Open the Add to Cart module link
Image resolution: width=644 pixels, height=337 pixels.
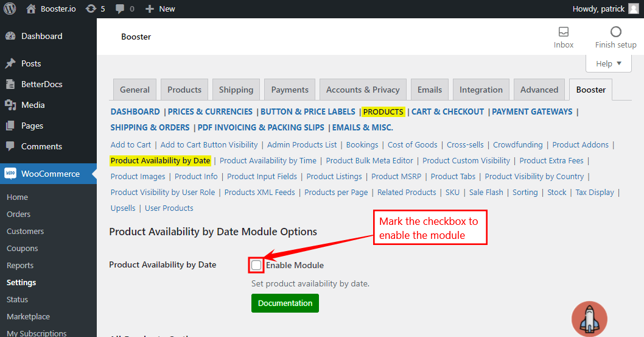tap(131, 144)
